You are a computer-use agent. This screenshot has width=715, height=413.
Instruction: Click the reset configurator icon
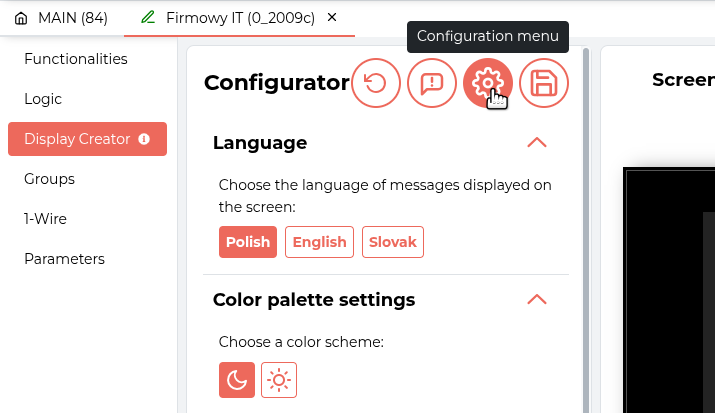(376, 83)
